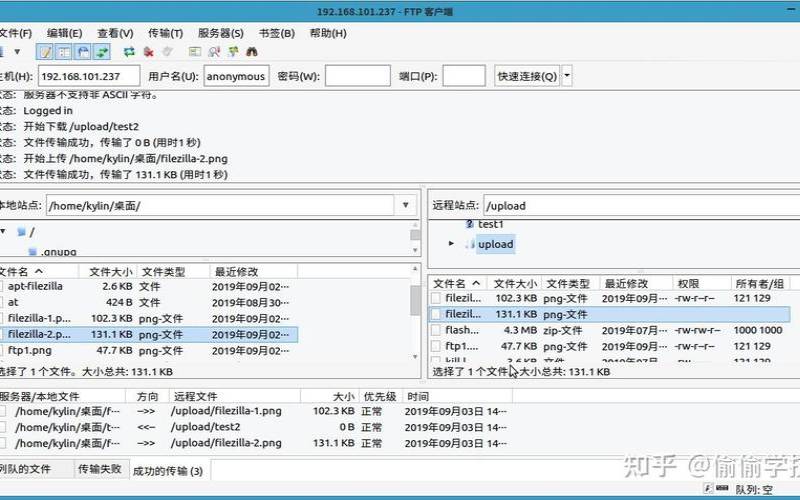
Task: Switch to the 传输失败 tab
Action: click(x=100, y=469)
